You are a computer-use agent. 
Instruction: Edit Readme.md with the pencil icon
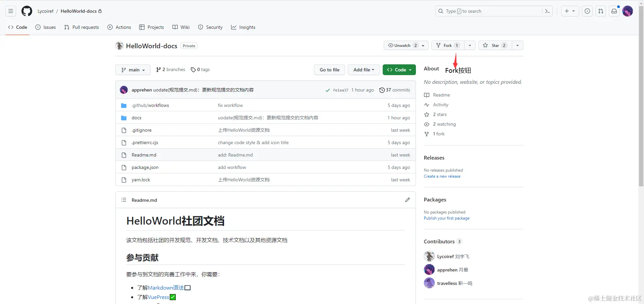pos(408,200)
